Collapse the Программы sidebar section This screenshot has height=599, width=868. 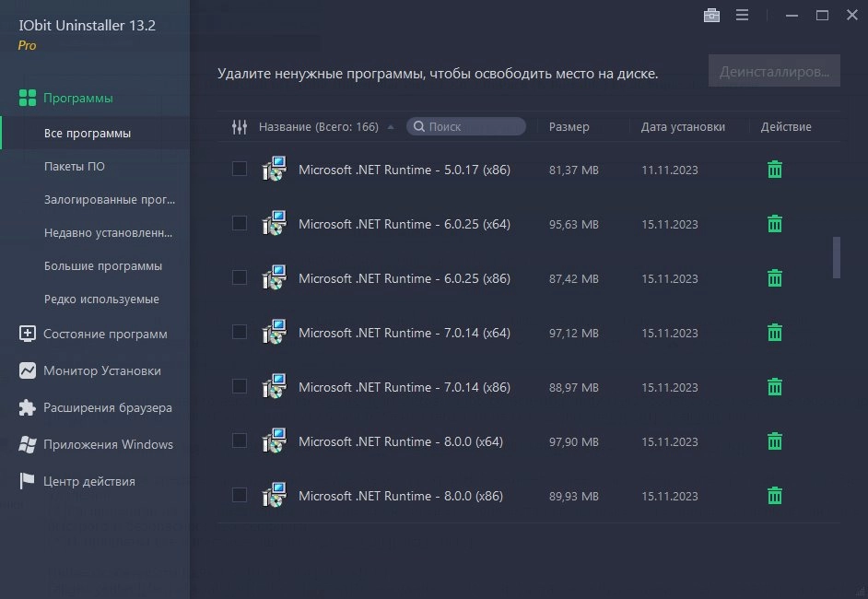(x=77, y=98)
